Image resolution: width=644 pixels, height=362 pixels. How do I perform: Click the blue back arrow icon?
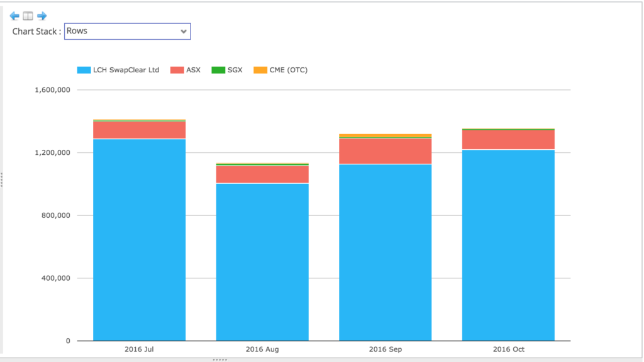coord(14,16)
